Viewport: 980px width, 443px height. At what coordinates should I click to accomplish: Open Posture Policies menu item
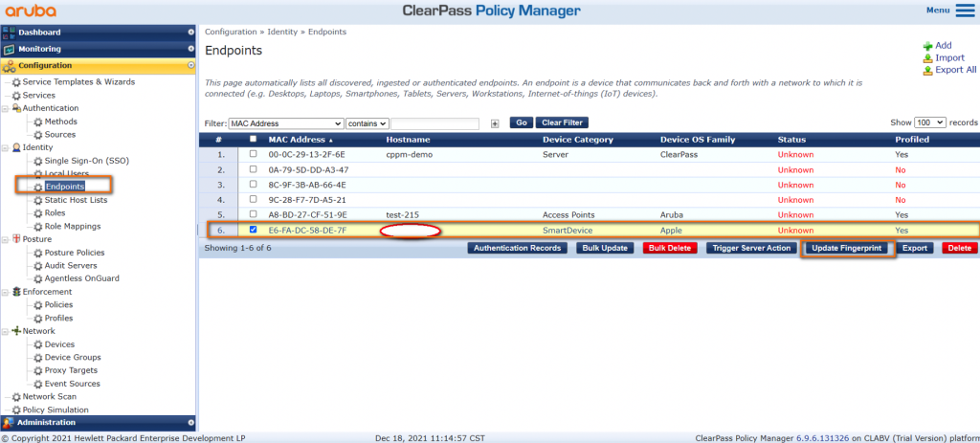[x=75, y=253]
